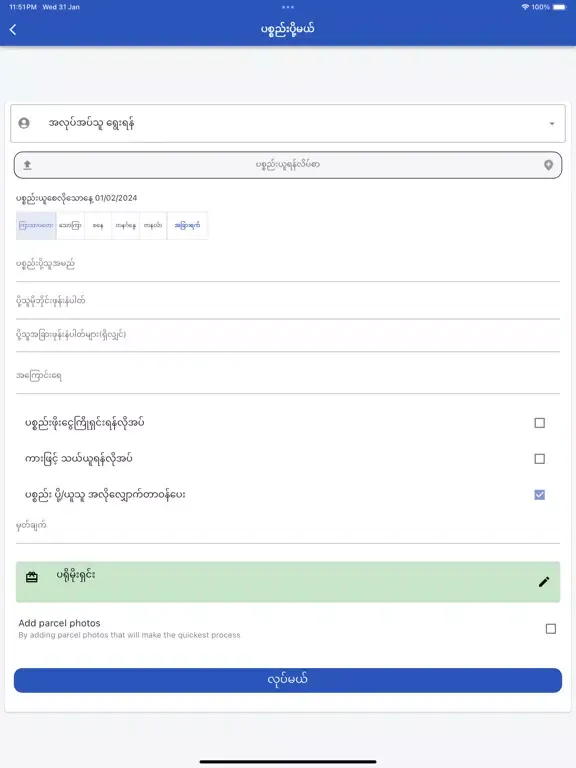The width and height of the screenshot is (576, 768).
Task: Select the စနေ (Saturday) day tab
Action: pos(98,225)
